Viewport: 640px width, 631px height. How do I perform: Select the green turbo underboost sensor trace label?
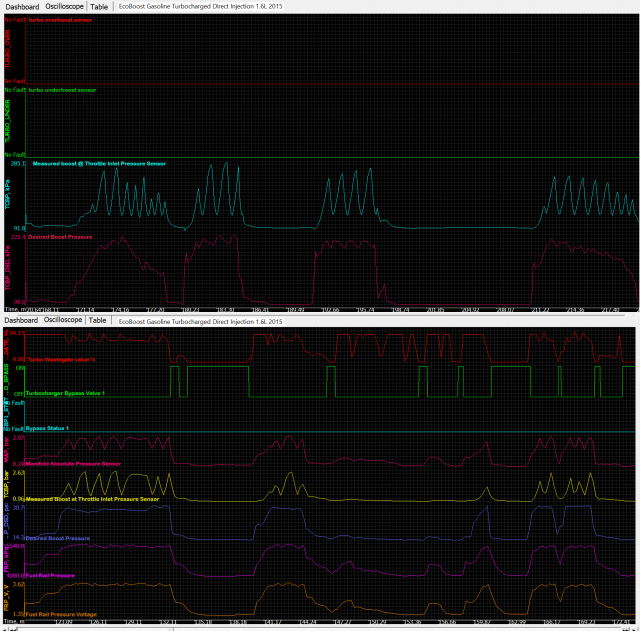[x=62, y=90]
